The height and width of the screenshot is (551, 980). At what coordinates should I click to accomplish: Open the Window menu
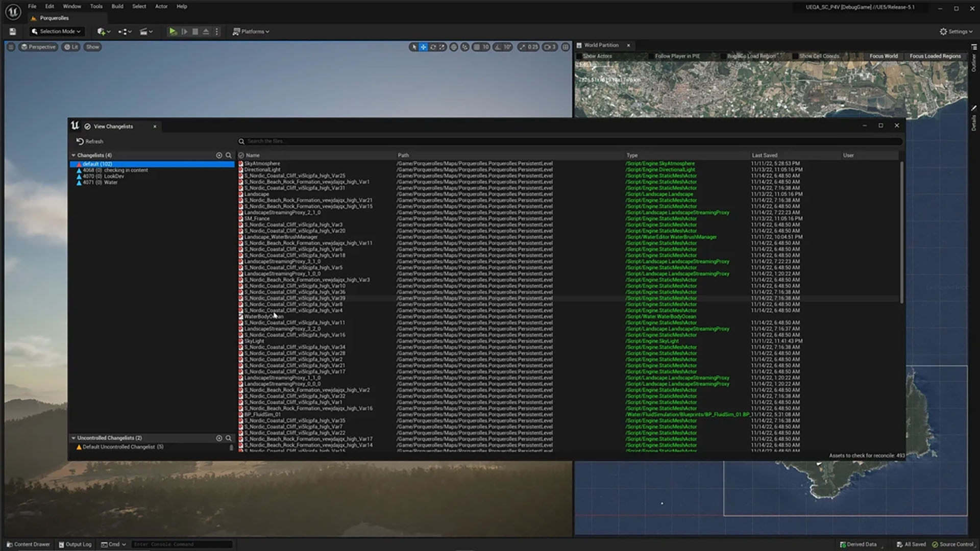coord(71,6)
